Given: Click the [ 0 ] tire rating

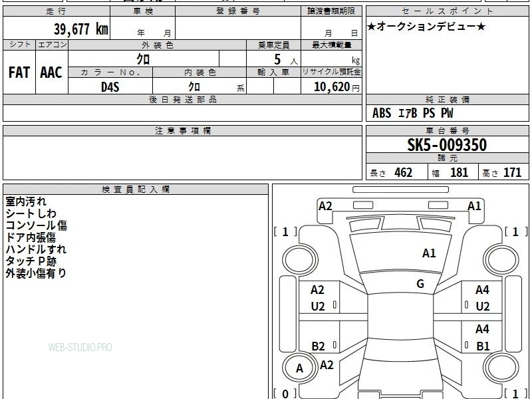Looking at the screenshot, I should click(x=285, y=394).
